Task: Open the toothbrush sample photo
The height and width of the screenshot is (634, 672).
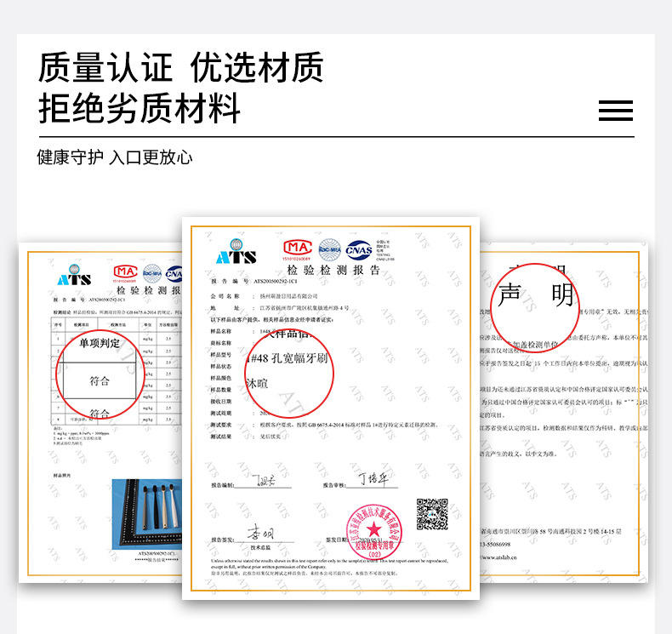Action: point(147,513)
